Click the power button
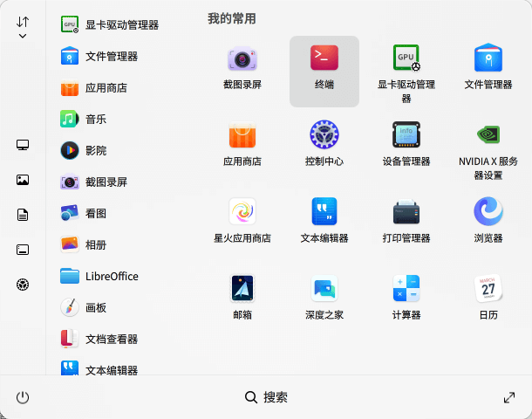This screenshot has width=532, height=419. coord(23,397)
